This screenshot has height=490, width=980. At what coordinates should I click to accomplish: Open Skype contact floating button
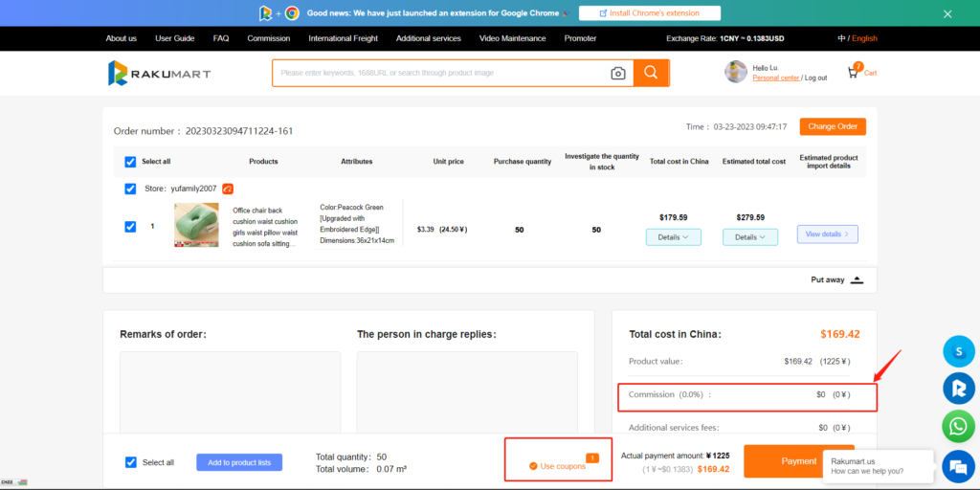point(958,351)
